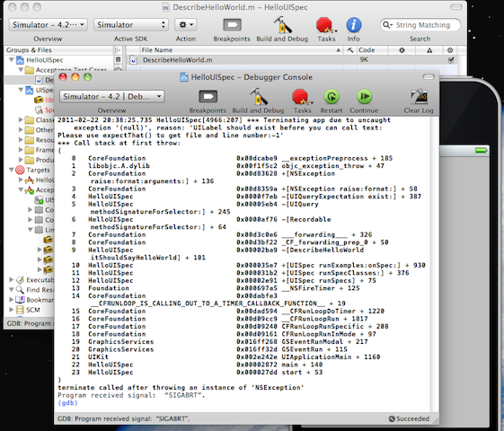The width and height of the screenshot is (504, 431).
Task: Toggle Breakpoints in main Xcode window toolbar
Action: click(232, 25)
